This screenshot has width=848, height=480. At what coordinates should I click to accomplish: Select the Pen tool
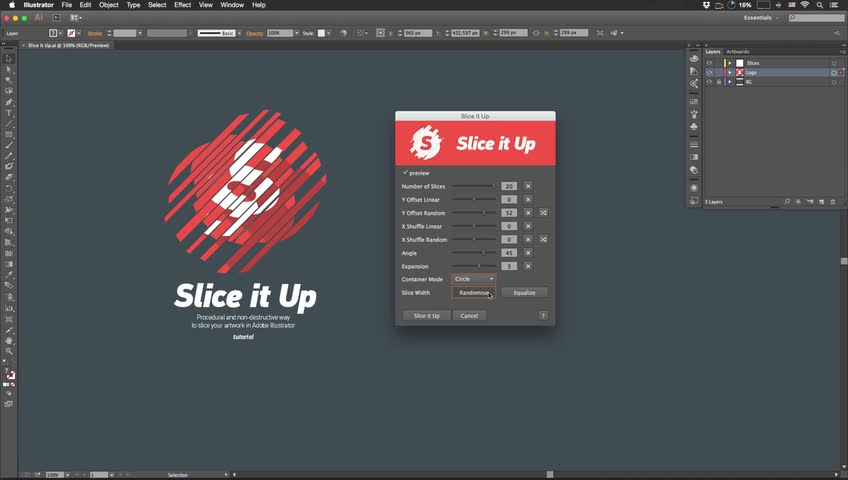9,102
